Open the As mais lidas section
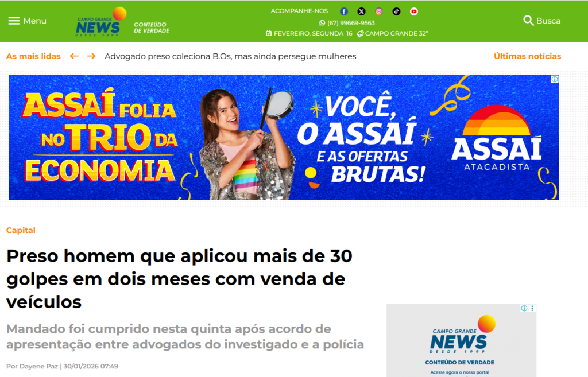 (33, 56)
